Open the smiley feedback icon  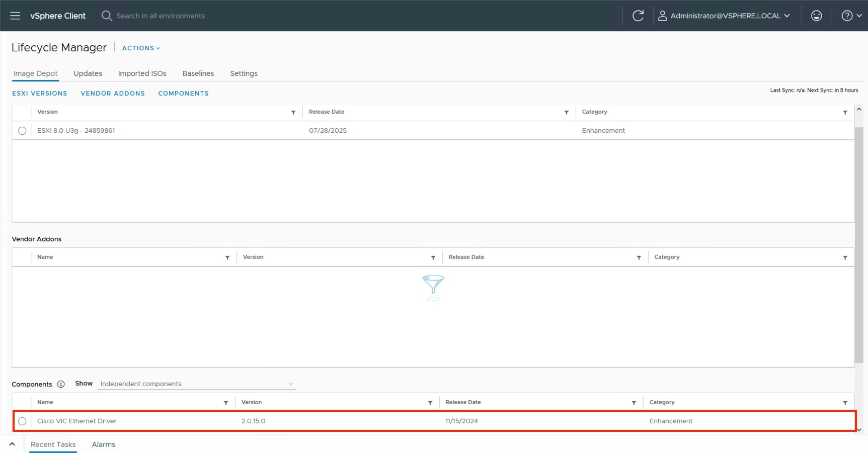(816, 16)
